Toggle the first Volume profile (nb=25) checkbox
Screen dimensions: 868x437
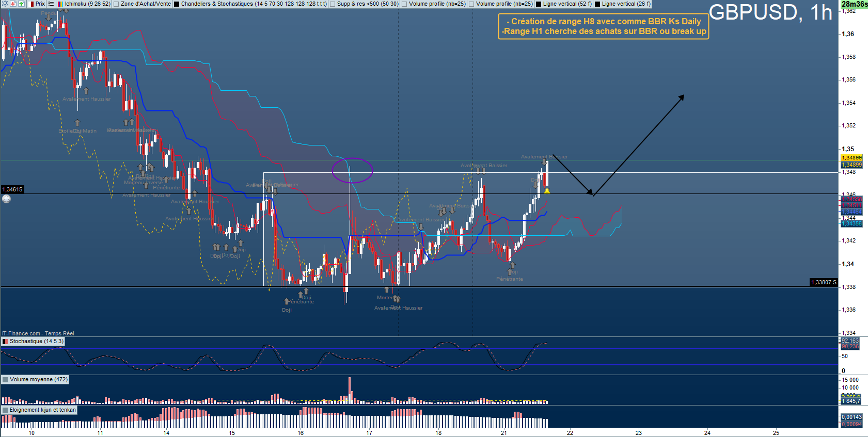(x=404, y=4)
